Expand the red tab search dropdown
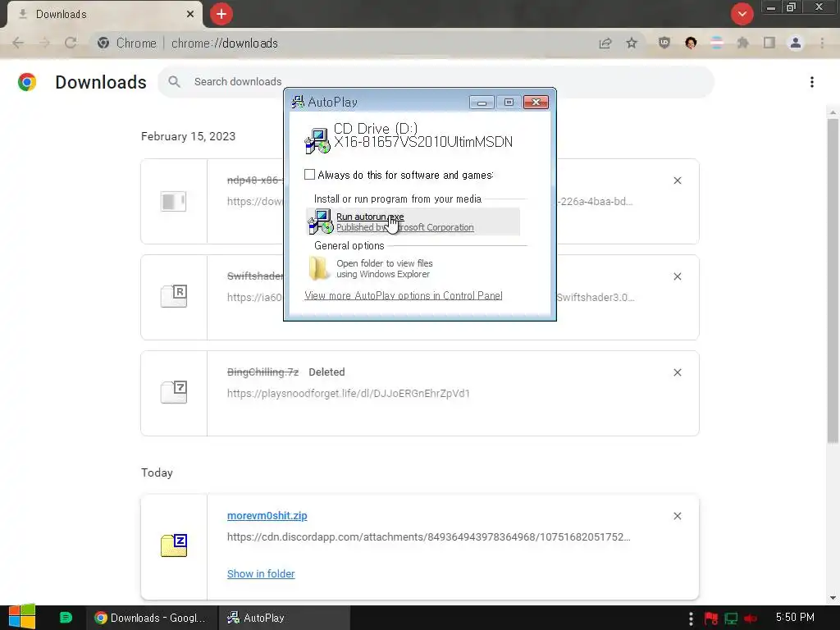This screenshot has height=630, width=840. coord(742,14)
